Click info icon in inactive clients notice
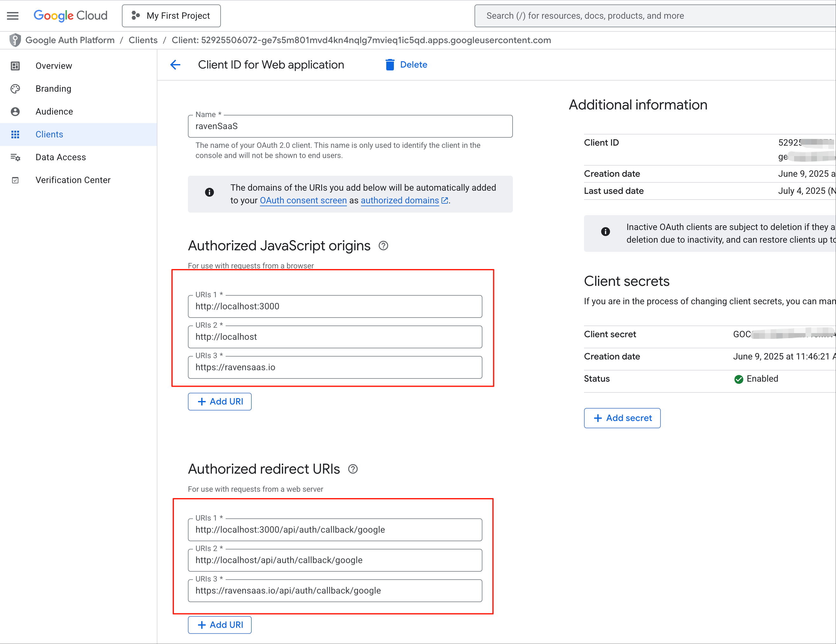 click(x=606, y=232)
